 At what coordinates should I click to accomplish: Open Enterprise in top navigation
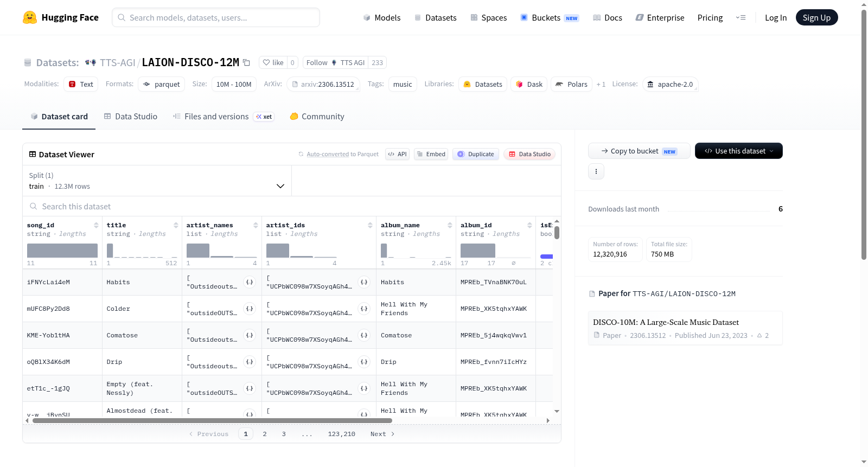(x=660, y=17)
